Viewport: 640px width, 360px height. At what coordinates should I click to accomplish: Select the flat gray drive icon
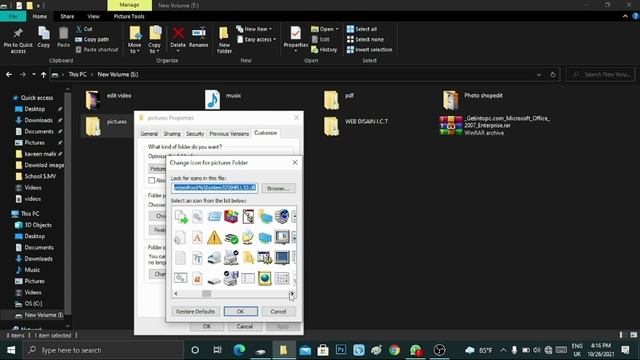[214, 280]
